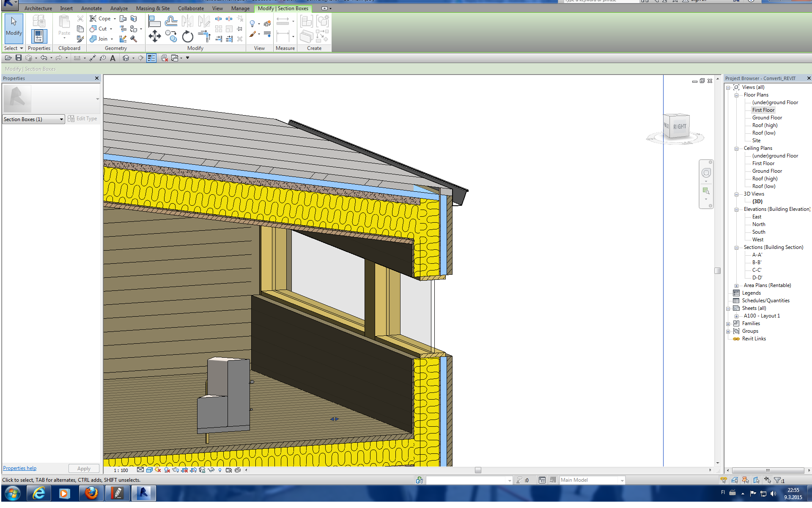812x508 pixels.
Task: Toggle the Properties palette button in ribbon
Action: click(x=38, y=36)
